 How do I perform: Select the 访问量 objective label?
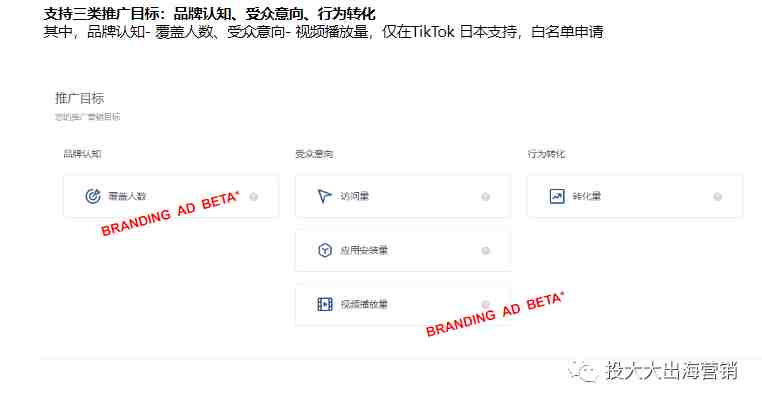[x=354, y=196]
